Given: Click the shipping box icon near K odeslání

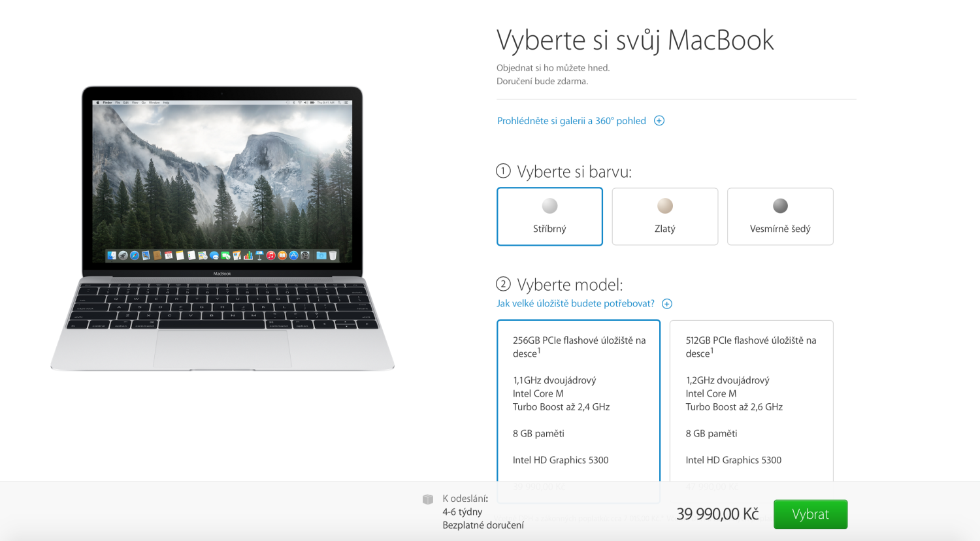Looking at the screenshot, I should point(428,499).
